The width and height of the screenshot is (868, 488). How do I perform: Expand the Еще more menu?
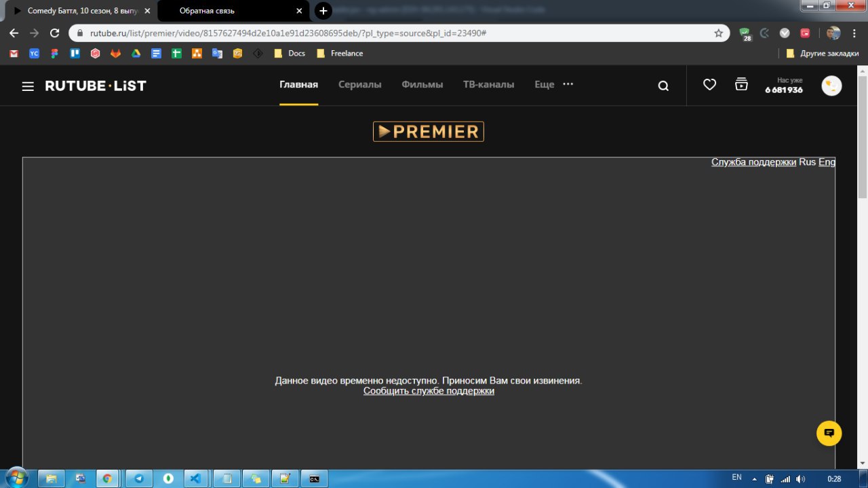(554, 85)
